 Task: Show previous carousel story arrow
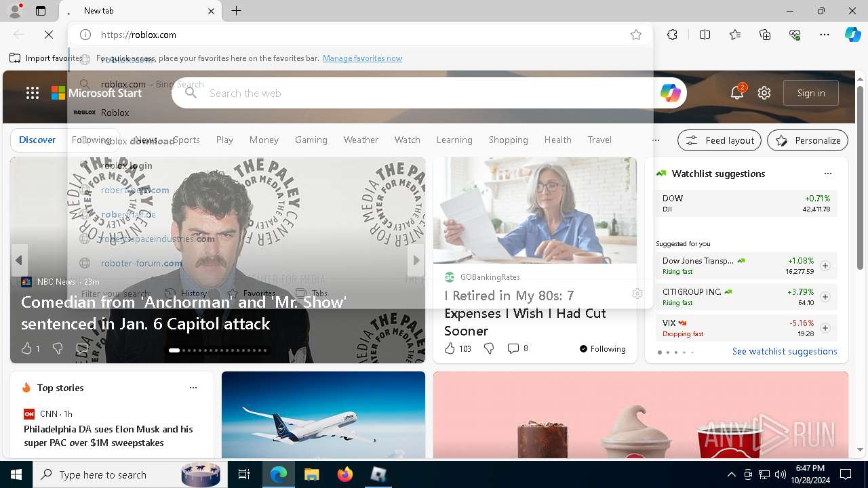tap(18, 260)
